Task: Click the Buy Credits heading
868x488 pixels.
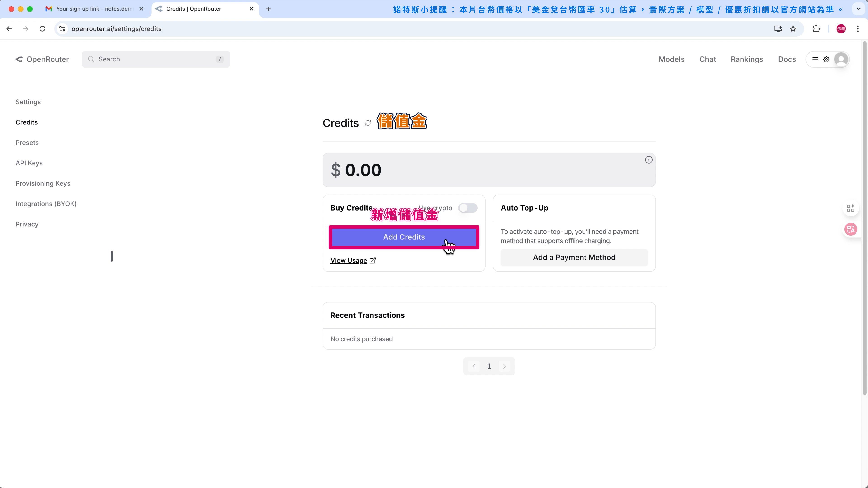Action: pos(351,208)
